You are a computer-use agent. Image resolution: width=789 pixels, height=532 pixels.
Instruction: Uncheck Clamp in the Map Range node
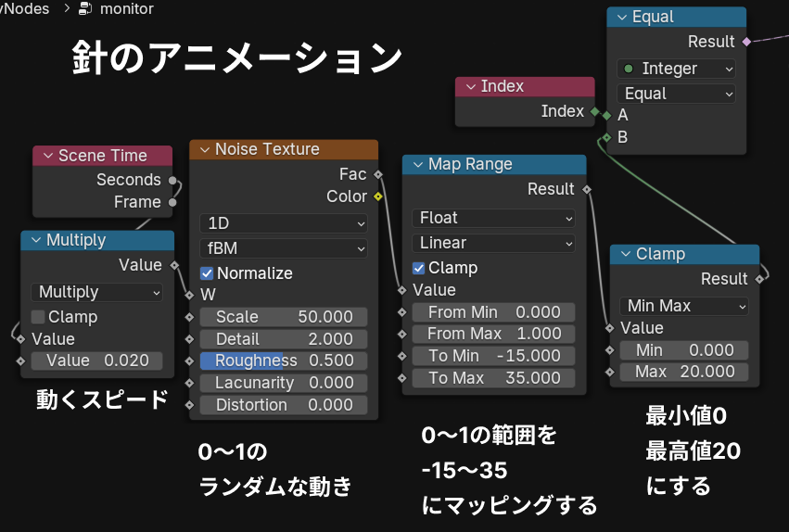[x=418, y=268]
